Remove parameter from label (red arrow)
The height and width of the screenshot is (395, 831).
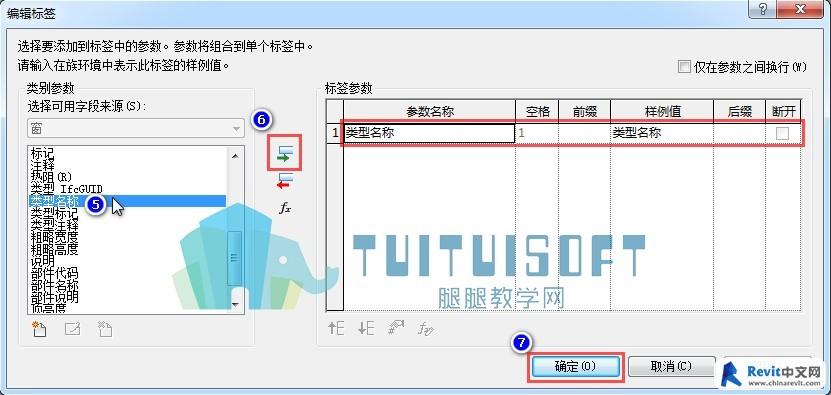point(285,180)
